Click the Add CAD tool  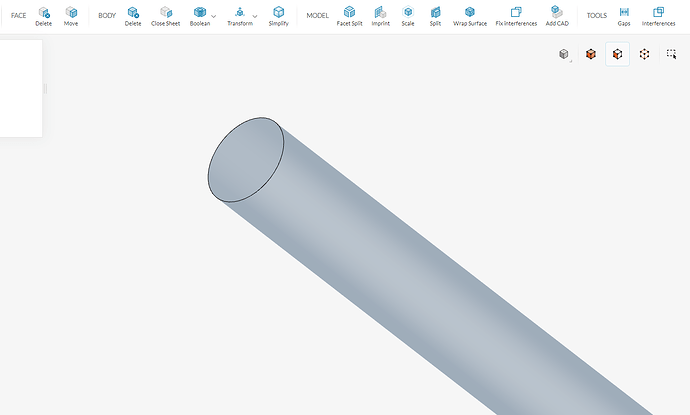point(557,16)
